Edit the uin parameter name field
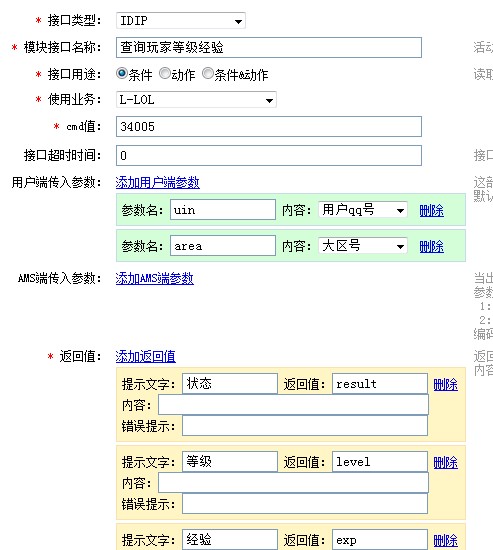Viewport: 493px width, 550px height. [x=223, y=210]
